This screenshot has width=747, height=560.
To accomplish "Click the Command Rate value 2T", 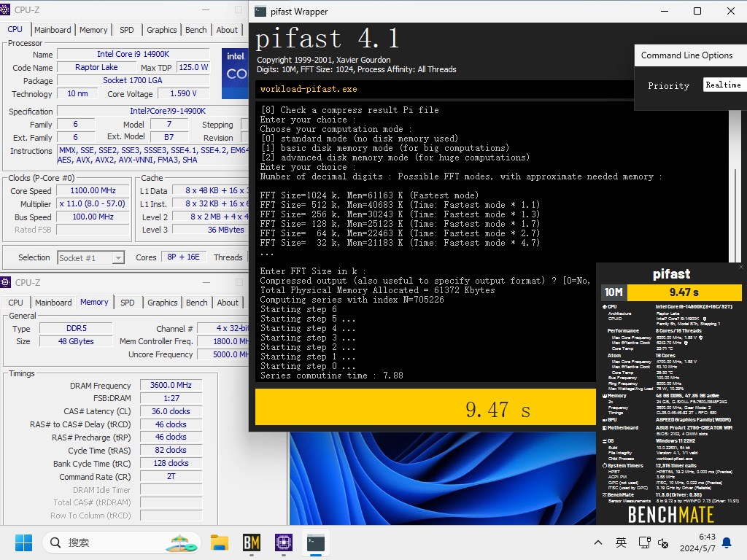I will pyautogui.click(x=171, y=477).
